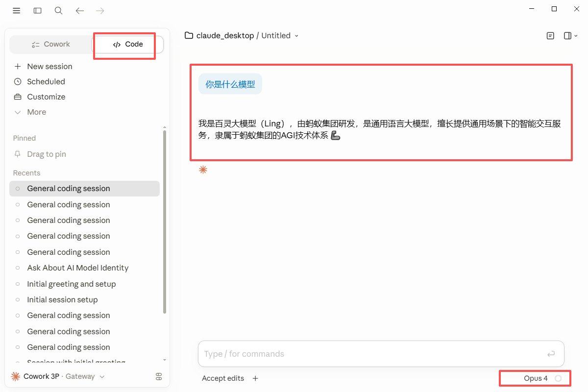Toggle the sidebar panel icon

(38, 10)
